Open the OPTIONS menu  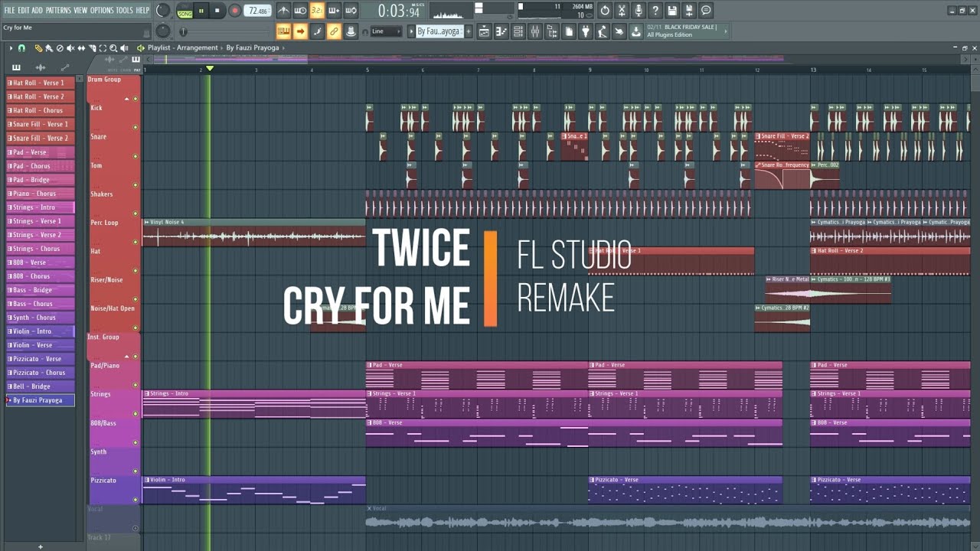click(x=102, y=10)
